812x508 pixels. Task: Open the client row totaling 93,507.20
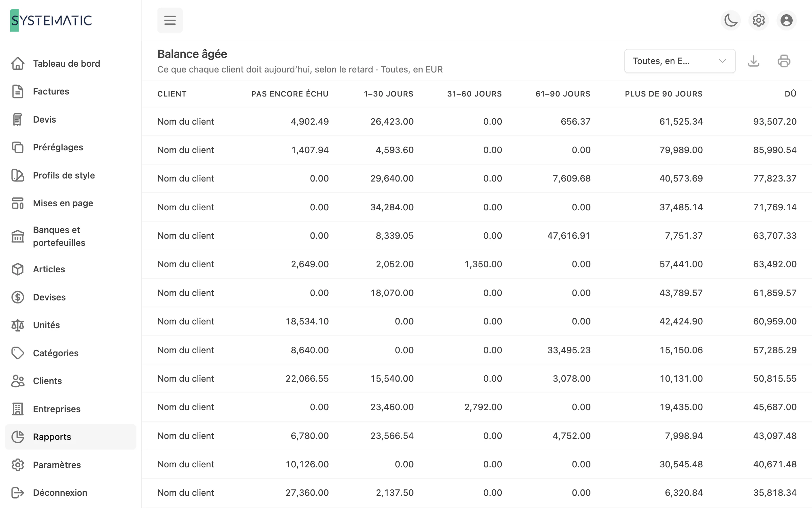tap(477, 121)
